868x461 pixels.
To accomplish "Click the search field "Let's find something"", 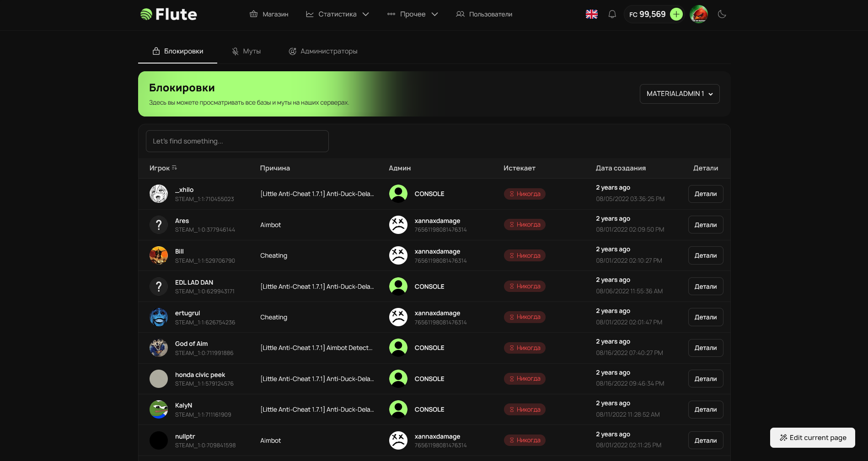I will [x=237, y=141].
